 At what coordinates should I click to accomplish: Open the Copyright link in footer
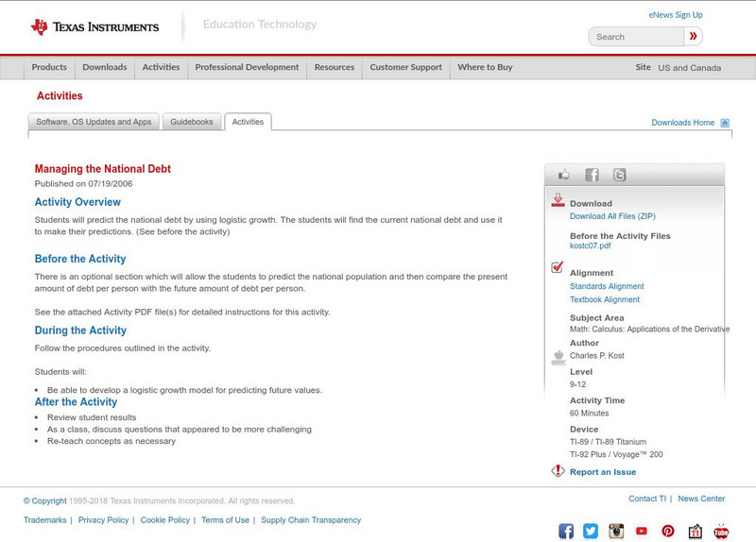pos(45,501)
